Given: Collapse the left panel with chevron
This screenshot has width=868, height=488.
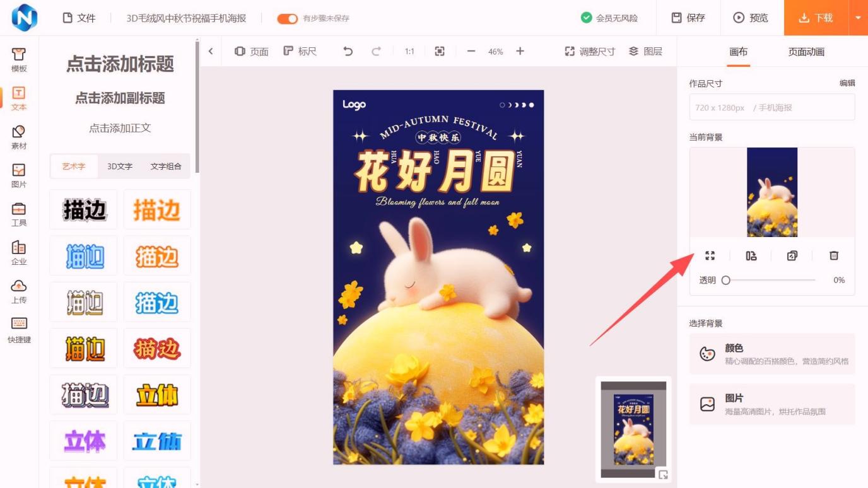Looking at the screenshot, I should pos(211,52).
